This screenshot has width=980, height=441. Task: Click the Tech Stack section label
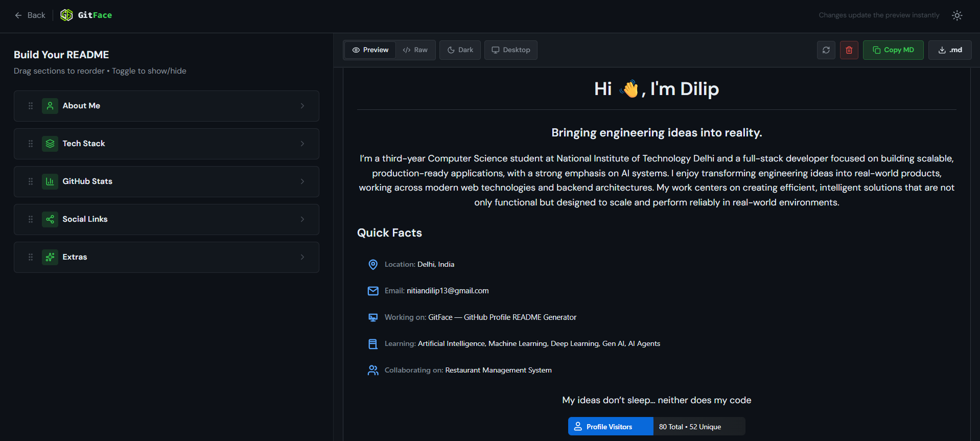(x=84, y=144)
